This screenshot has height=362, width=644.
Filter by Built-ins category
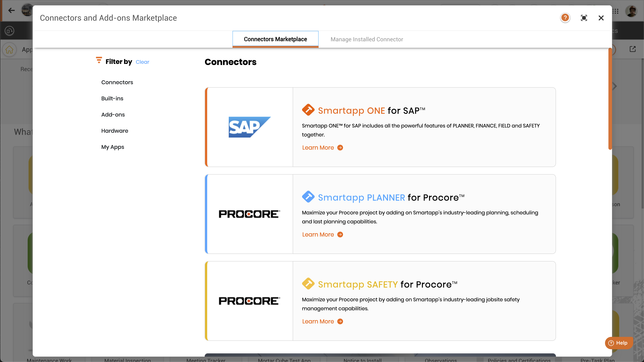click(112, 98)
